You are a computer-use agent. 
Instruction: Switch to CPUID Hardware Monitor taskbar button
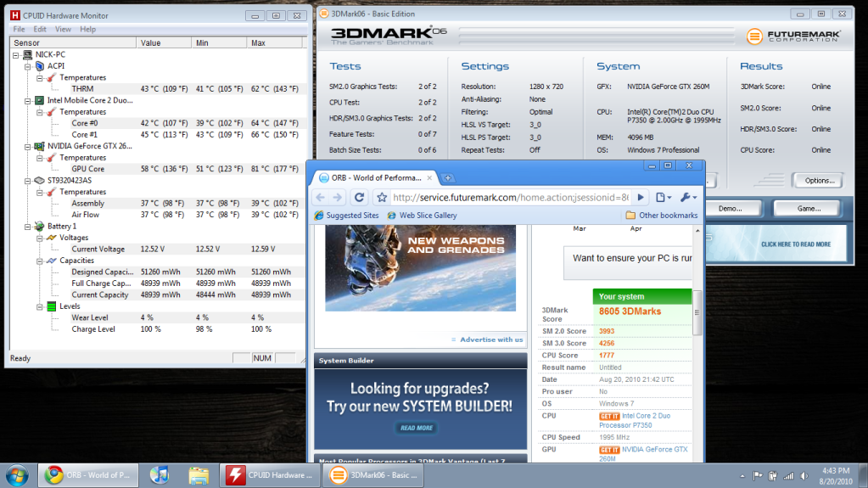(x=269, y=475)
